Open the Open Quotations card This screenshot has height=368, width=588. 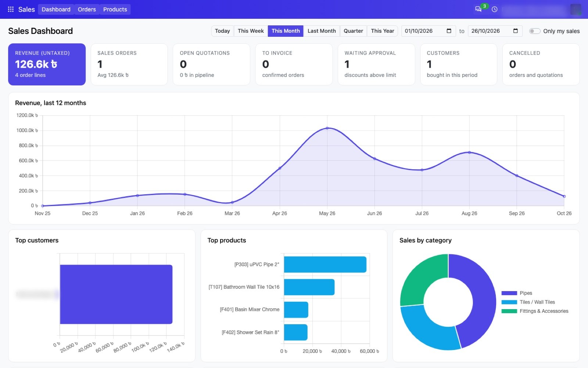211,64
